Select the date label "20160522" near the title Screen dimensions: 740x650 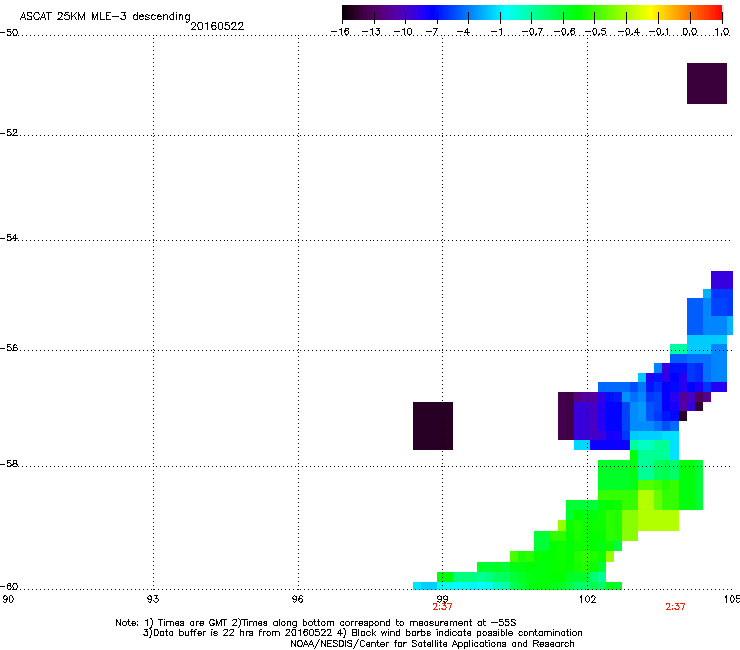(x=217, y=26)
